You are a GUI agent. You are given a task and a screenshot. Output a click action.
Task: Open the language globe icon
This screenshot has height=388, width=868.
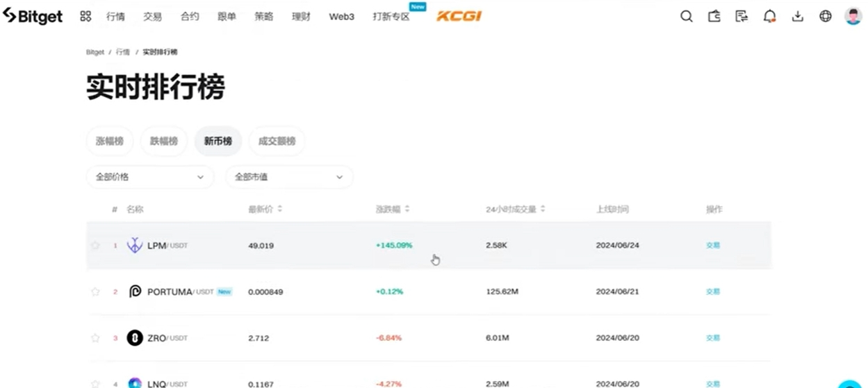[x=825, y=17]
